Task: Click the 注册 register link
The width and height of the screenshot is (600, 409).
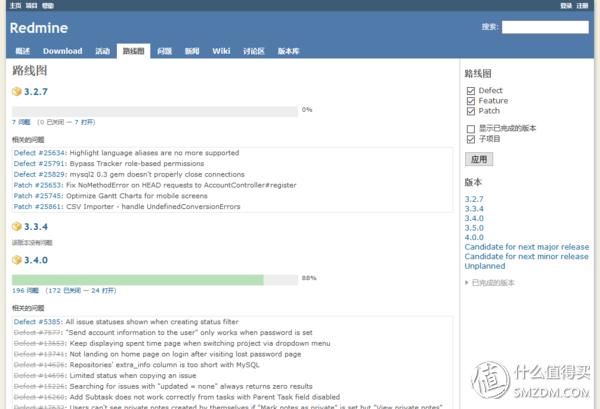Action: [x=582, y=5]
